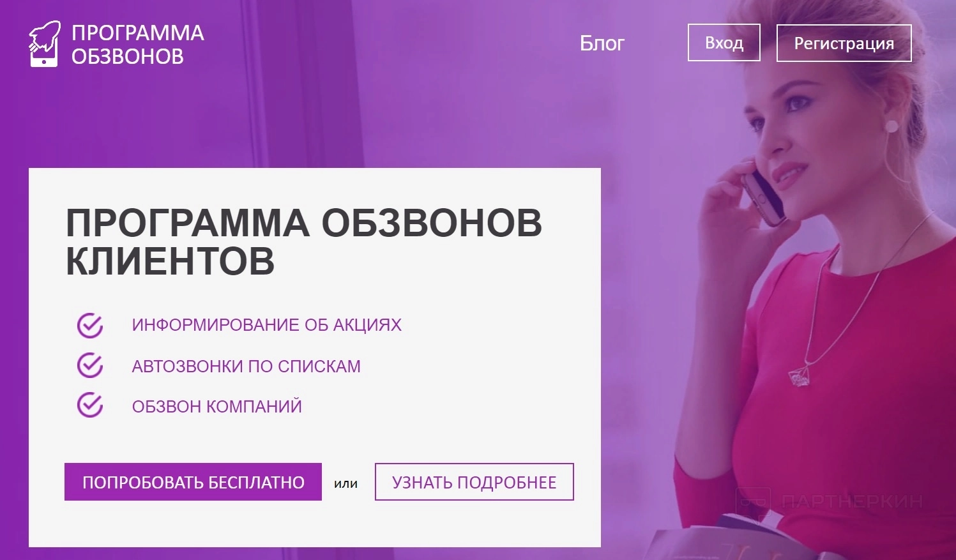
Task: Click the ПАРТНЕРКИН watermark text
Action: pyautogui.click(x=853, y=501)
